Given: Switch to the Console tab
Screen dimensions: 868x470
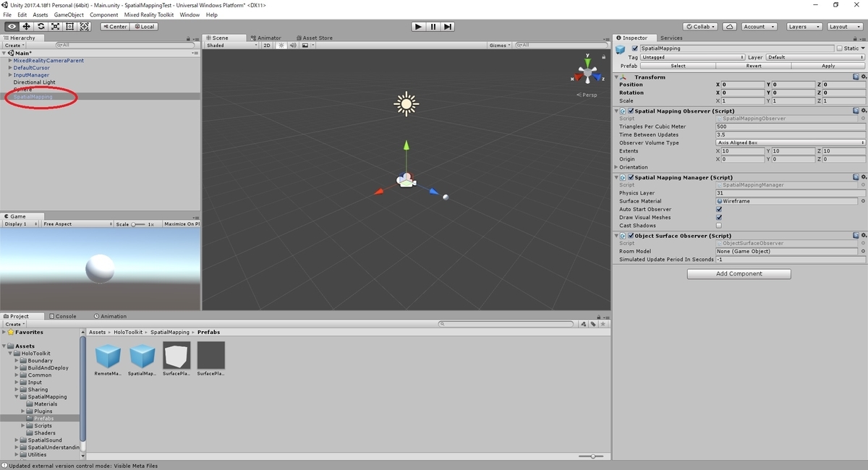Looking at the screenshot, I should click(62, 316).
